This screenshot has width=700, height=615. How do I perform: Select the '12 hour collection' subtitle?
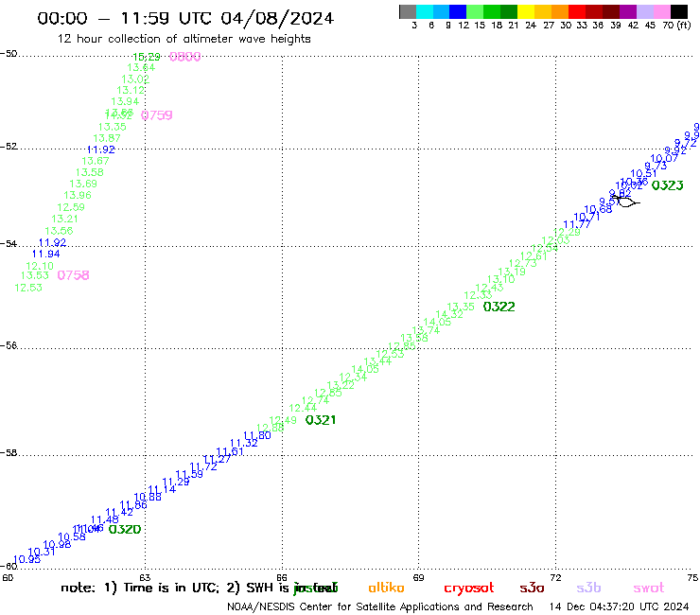point(184,39)
